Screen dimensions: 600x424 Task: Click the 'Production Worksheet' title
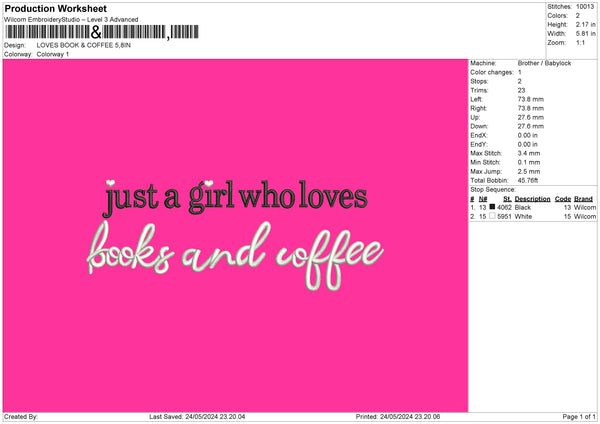tap(55, 8)
